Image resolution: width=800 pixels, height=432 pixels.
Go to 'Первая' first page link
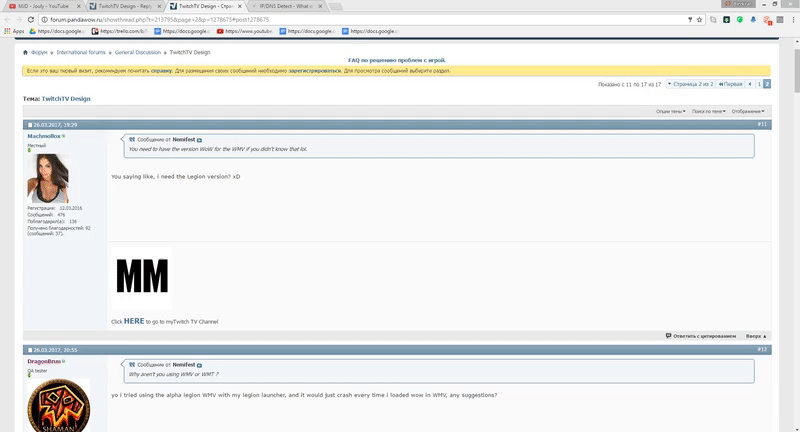(731, 84)
